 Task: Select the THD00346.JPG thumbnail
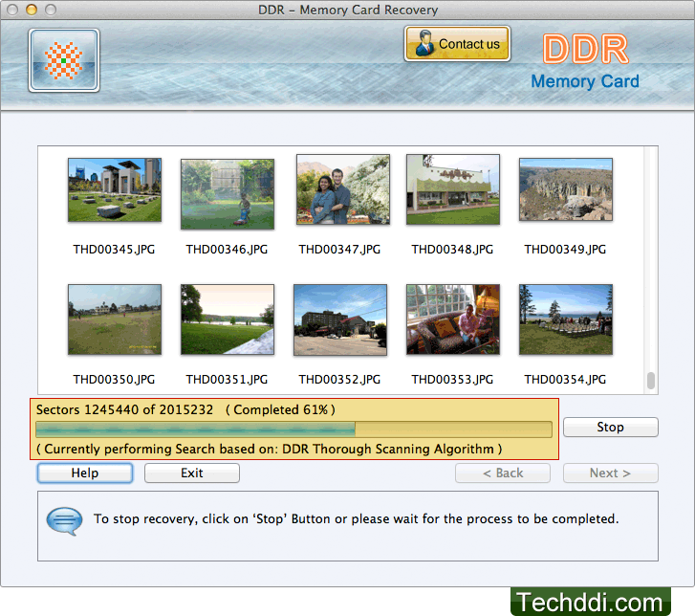pos(228,194)
